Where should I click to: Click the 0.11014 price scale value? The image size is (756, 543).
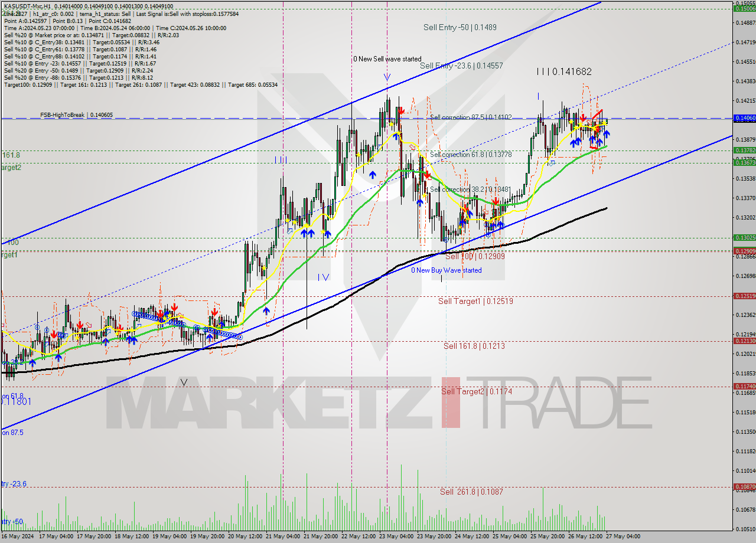[x=745, y=470]
